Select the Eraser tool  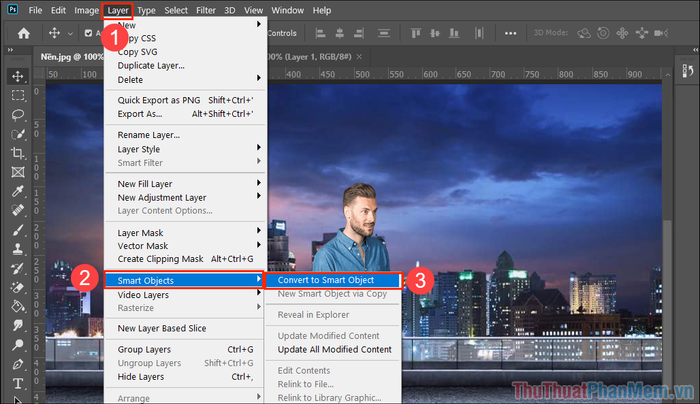[17, 287]
